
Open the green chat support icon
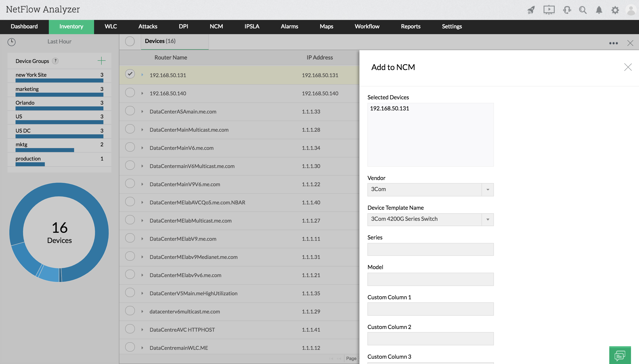coord(620,355)
